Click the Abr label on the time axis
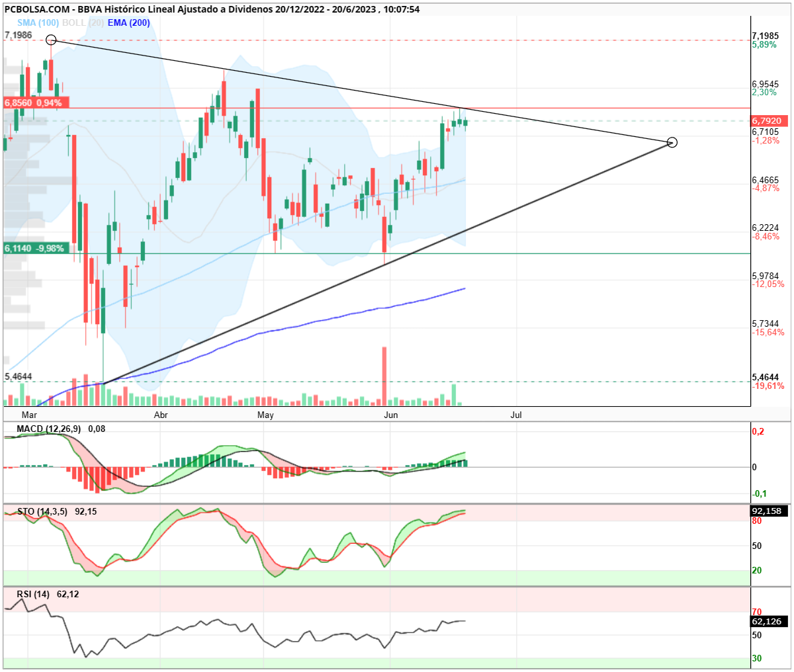Image resolution: width=794 pixels, height=672 pixels. 161,415
